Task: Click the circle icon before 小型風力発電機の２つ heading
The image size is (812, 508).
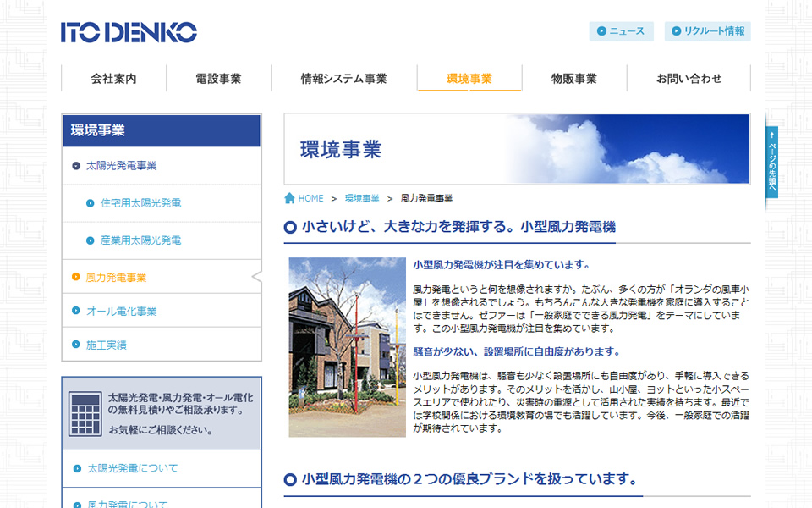Action: [290, 479]
